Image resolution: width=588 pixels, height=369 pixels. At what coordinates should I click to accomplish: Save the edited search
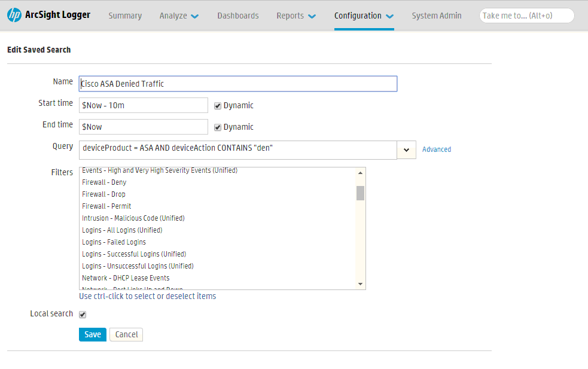(x=93, y=334)
